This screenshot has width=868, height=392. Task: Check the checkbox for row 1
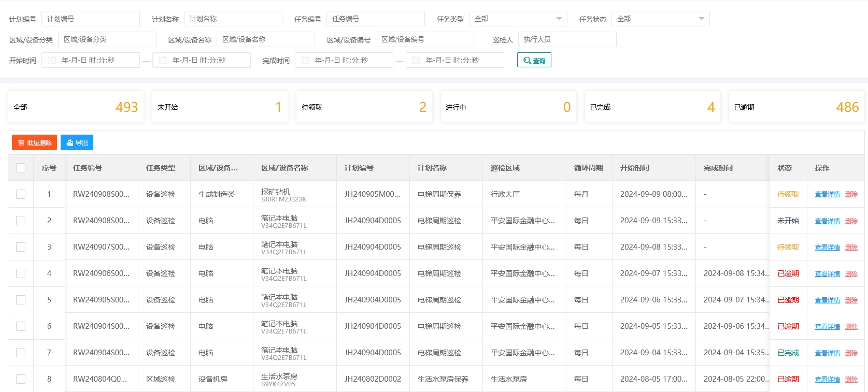pos(21,194)
